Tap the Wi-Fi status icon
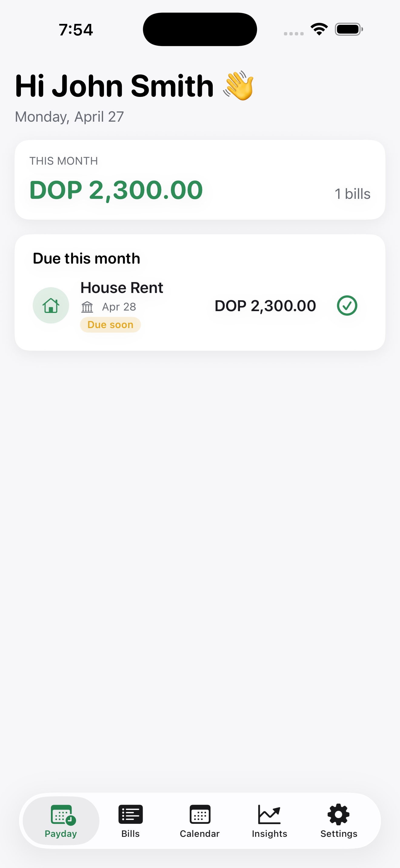 [x=319, y=29]
